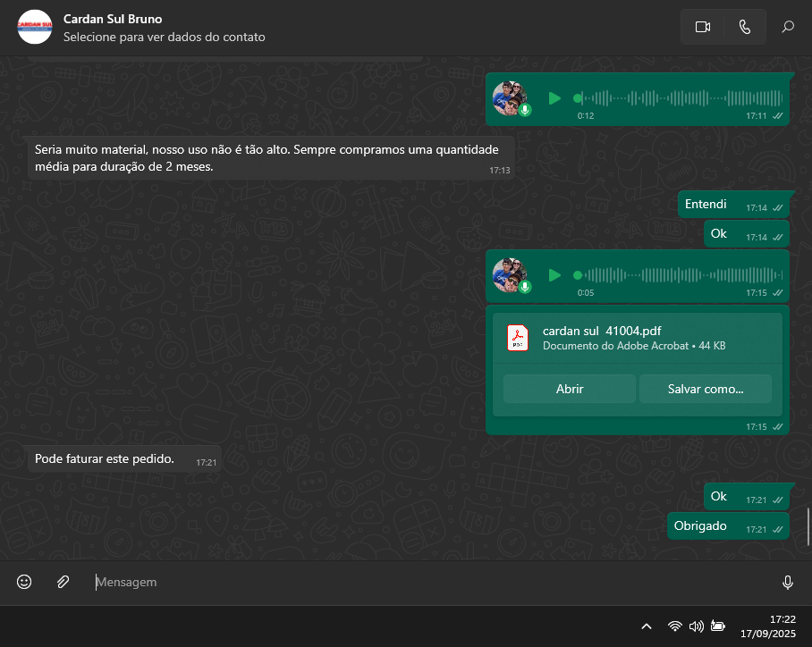Play the 0:12 voice message
The width and height of the screenshot is (812, 647).
554,98
